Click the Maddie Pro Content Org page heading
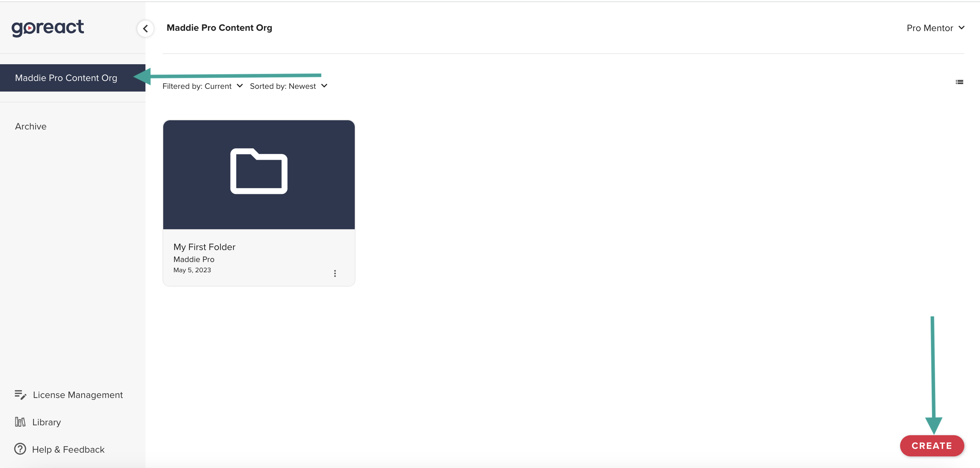Image resolution: width=980 pixels, height=468 pixels. (x=219, y=28)
